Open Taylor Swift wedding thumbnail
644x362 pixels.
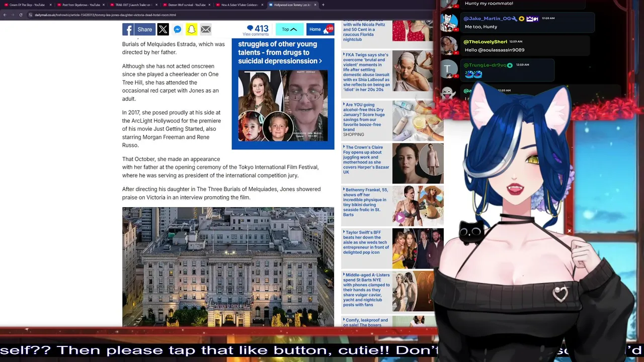click(x=418, y=248)
